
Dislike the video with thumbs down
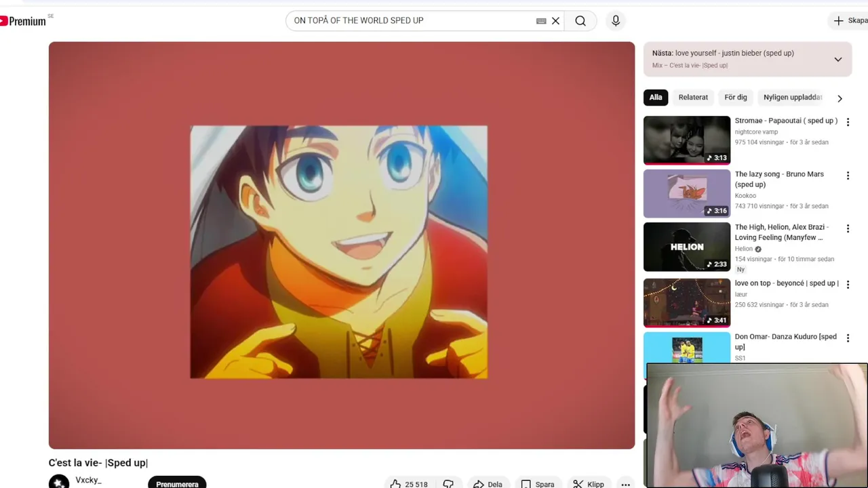point(448,484)
